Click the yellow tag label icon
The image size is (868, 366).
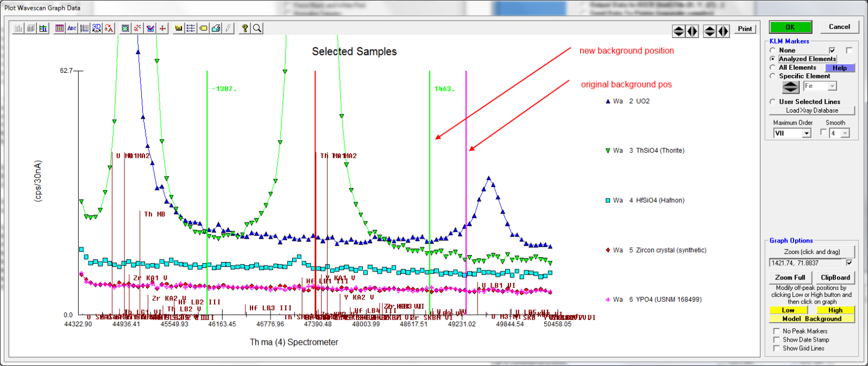203,28
